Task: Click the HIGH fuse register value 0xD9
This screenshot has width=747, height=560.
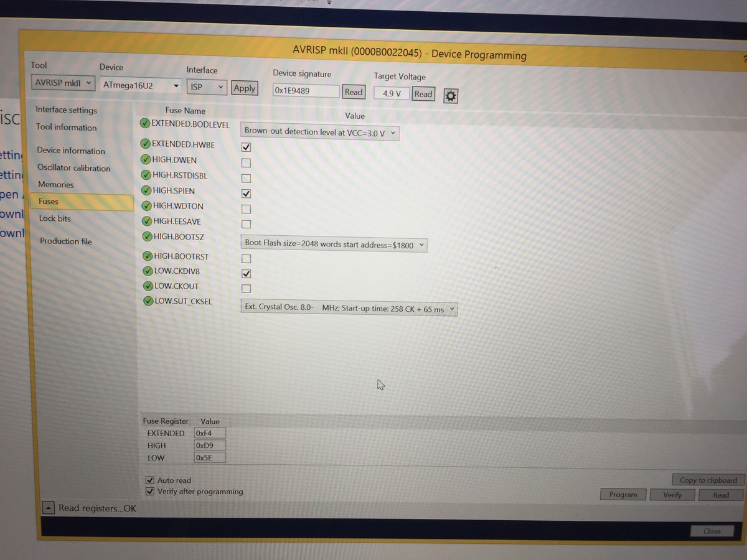Action: point(210,446)
